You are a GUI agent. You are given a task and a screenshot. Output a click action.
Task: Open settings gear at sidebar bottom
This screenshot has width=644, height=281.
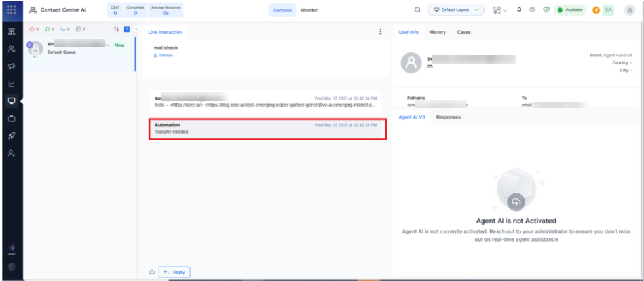coord(11,267)
